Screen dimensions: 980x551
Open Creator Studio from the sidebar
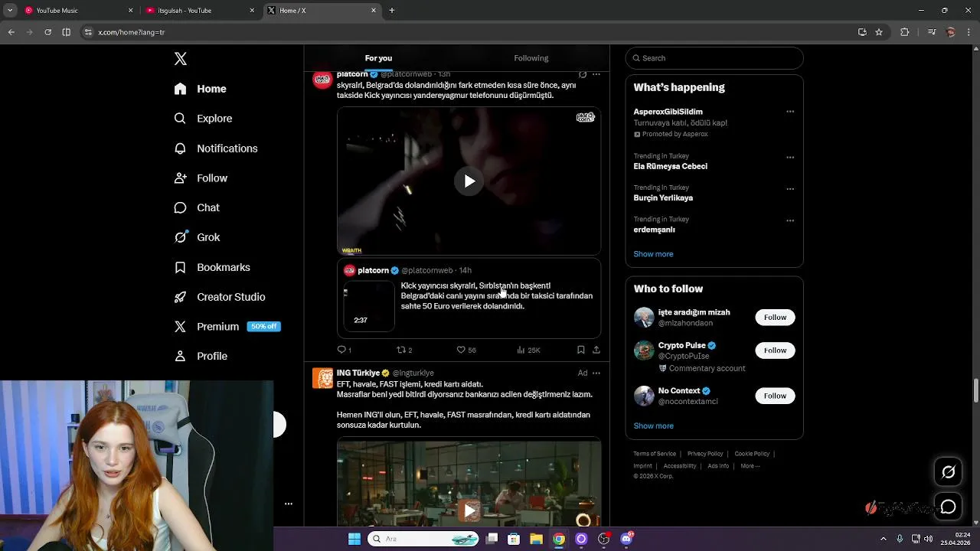pyautogui.click(x=220, y=297)
